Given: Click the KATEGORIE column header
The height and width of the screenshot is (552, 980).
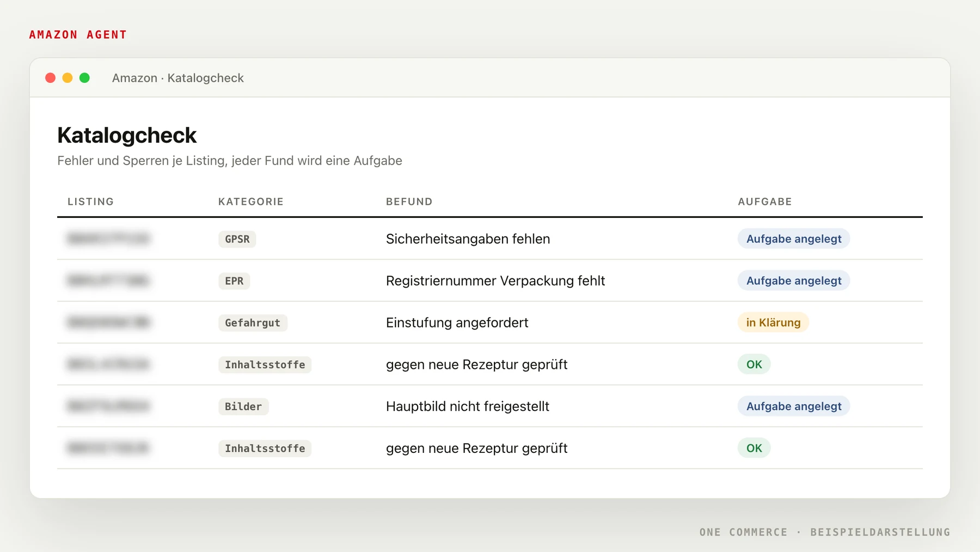Looking at the screenshot, I should click(x=251, y=202).
